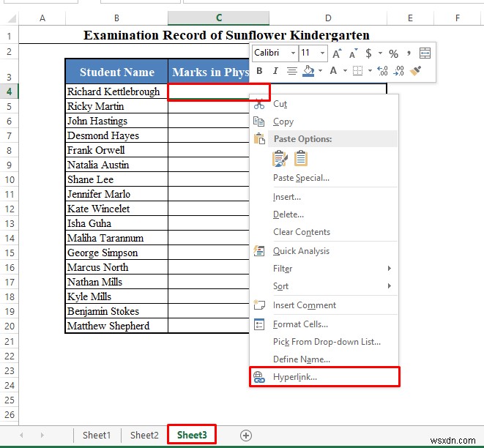The height and width of the screenshot is (448, 484).
Task: Apply percent style
Action: (x=393, y=53)
